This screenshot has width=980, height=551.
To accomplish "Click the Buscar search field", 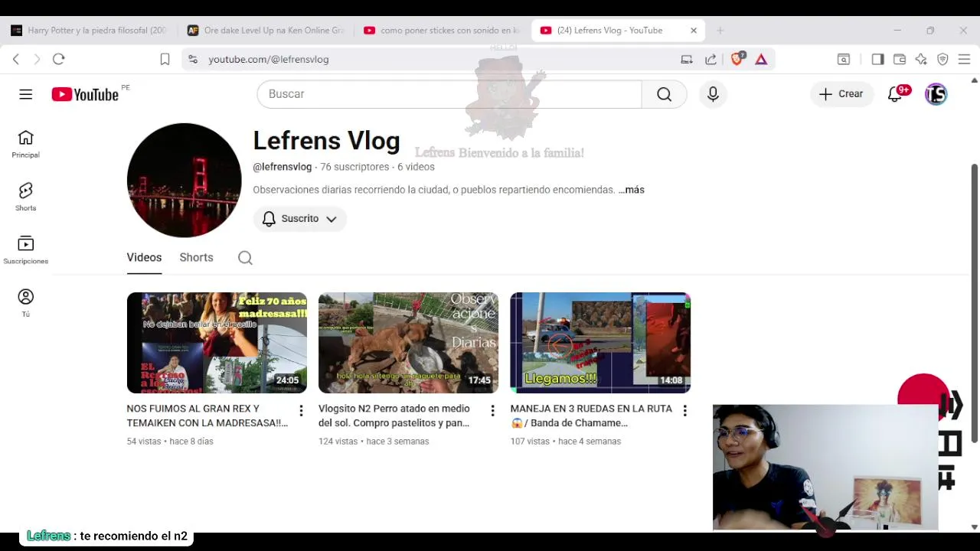I will 449,94.
